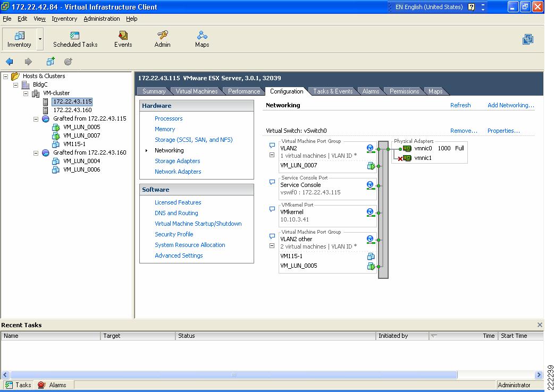Click Remove... for vSwitch0
Image resolution: width=554 pixels, height=392 pixels.
pos(464,131)
